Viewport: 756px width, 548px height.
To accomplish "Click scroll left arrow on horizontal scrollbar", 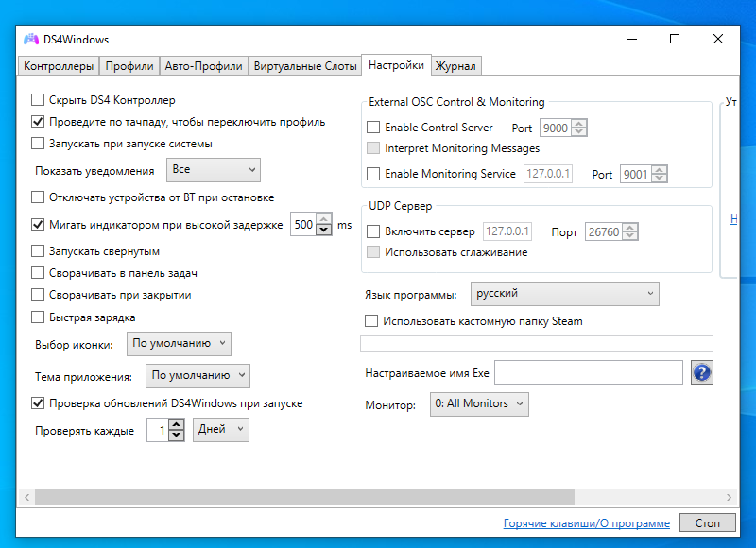I will coord(27,497).
